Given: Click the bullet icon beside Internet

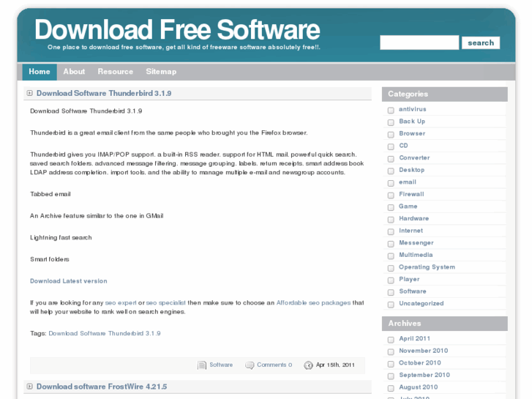Looking at the screenshot, I should point(391,231).
